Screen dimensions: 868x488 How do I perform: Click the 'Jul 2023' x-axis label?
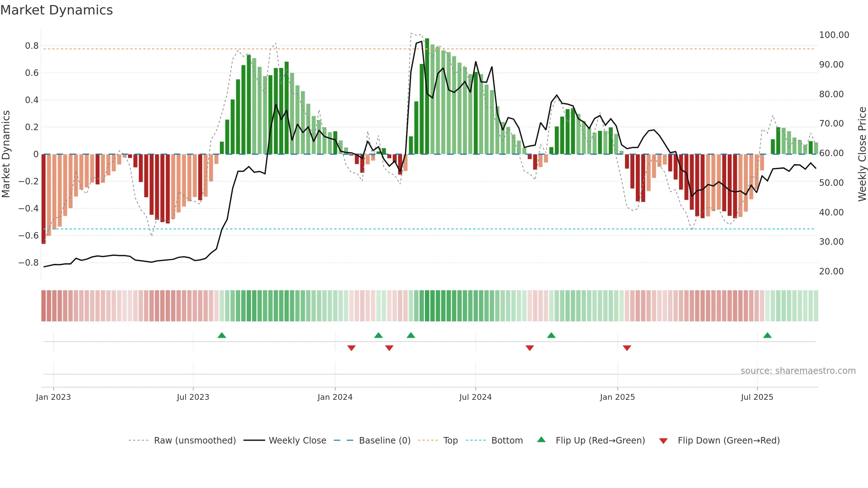193,397
